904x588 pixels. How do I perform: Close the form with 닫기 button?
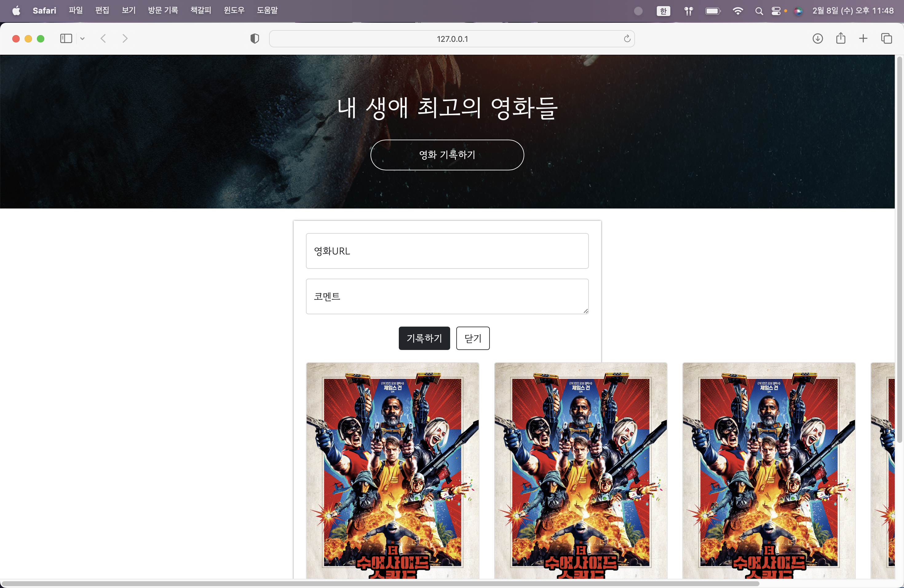(x=473, y=338)
